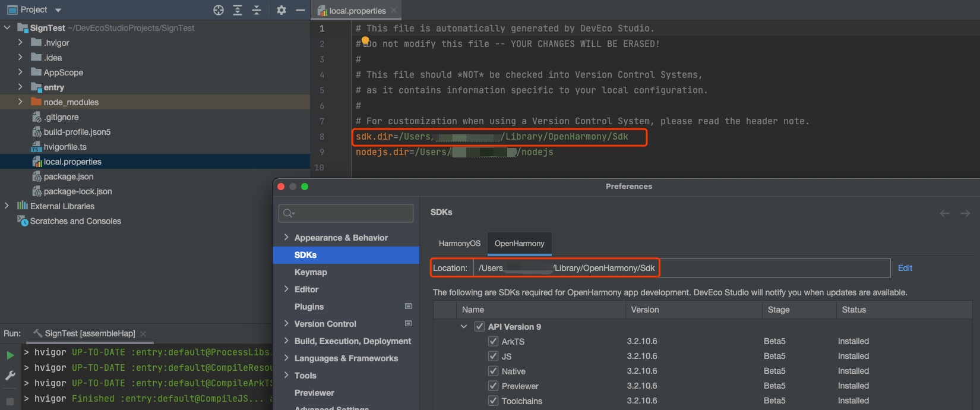
Task: Expand Appearance & Behavior settings
Action: [x=286, y=237]
